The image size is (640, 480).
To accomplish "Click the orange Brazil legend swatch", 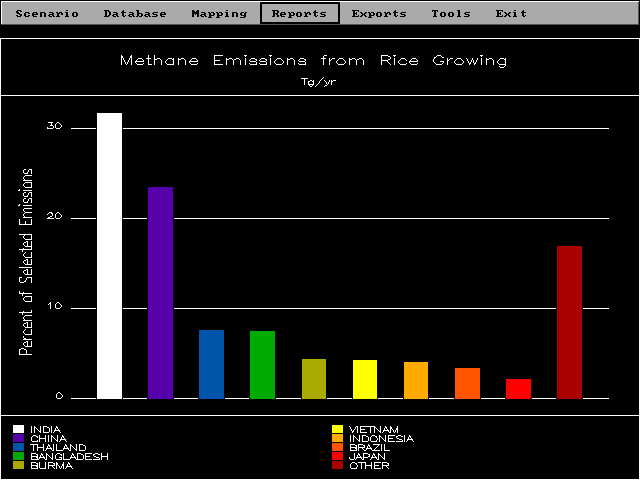I will tap(338, 447).
